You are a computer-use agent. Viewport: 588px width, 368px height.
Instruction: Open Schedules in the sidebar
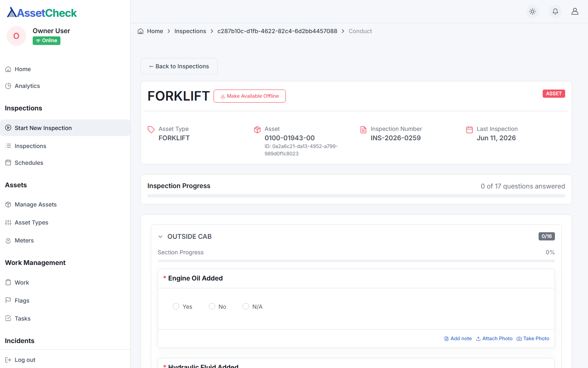[65, 163]
